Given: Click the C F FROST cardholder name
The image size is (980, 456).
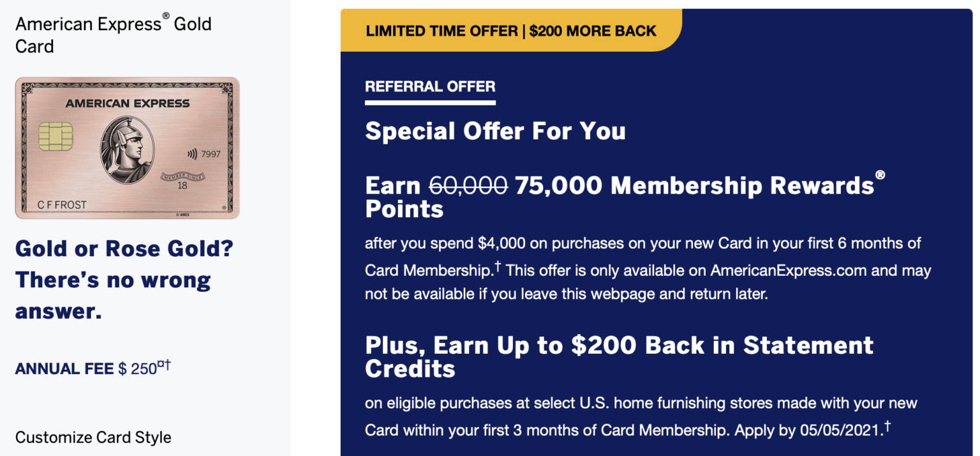Looking at the screenshot, I should point(54,205).
